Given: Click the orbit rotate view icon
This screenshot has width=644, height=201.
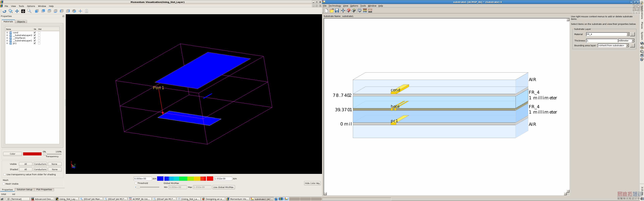Looking at the screenshot, I should 5,11.
